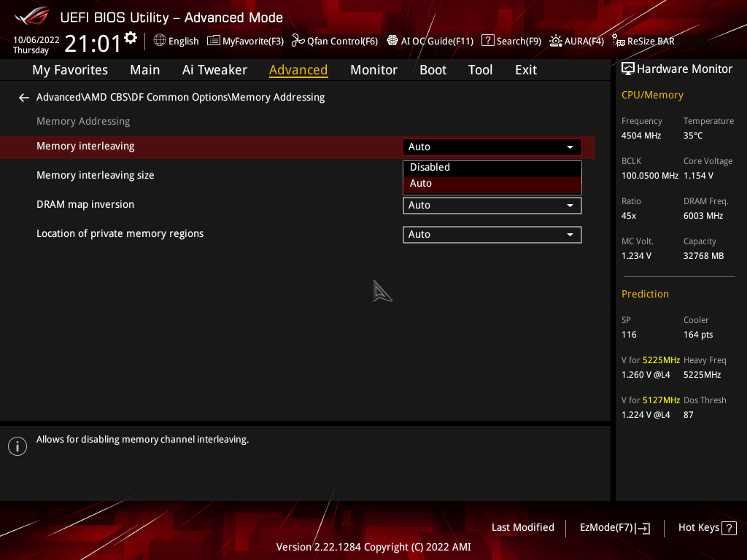Open Location of private memory regions dropdown
Screen dimensions: 747x560
492,235
